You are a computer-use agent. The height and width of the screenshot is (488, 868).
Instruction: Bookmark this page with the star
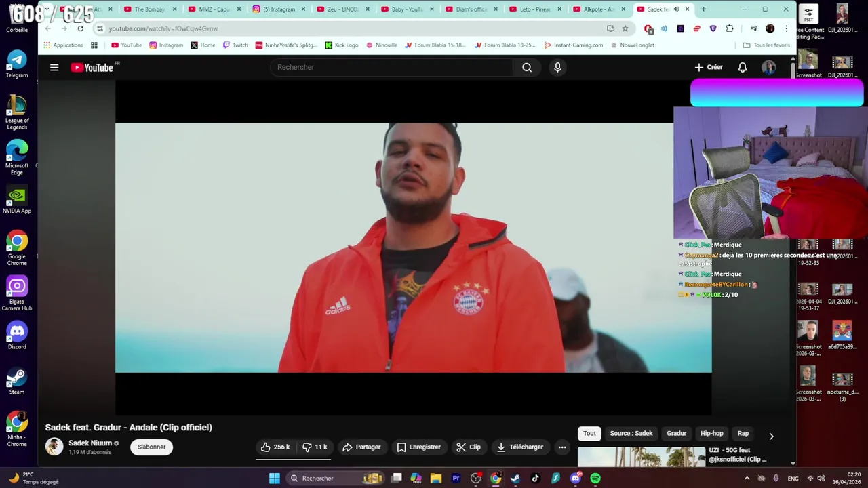click(x=625, y=28)
